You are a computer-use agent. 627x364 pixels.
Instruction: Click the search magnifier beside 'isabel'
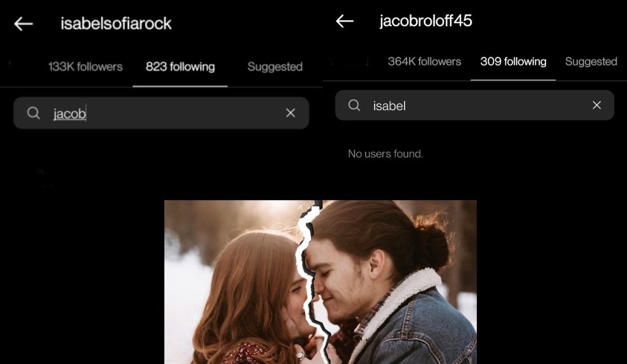click(x=354, y=105)
